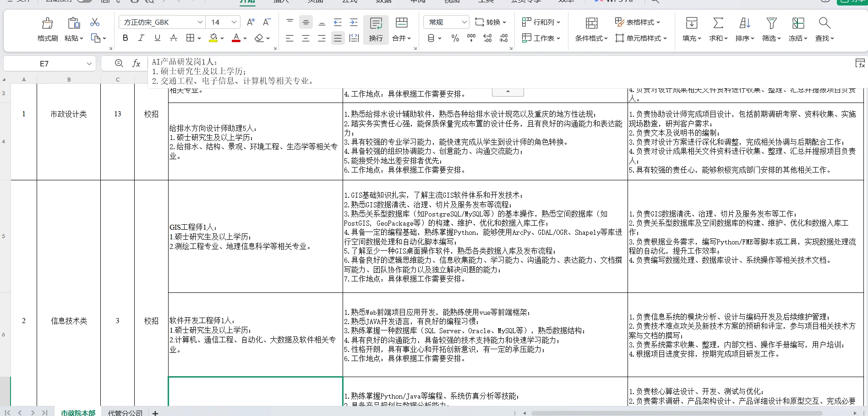Screen dimensions: 868x416
Task: Toggle Underline formatting
Action: coord(158,38)
